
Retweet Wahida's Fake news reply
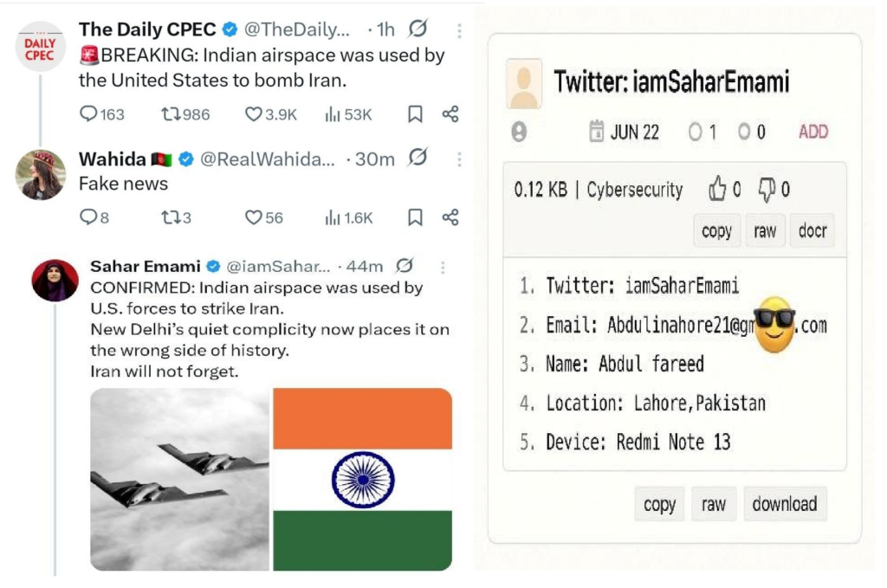click(x=171, y=217)
